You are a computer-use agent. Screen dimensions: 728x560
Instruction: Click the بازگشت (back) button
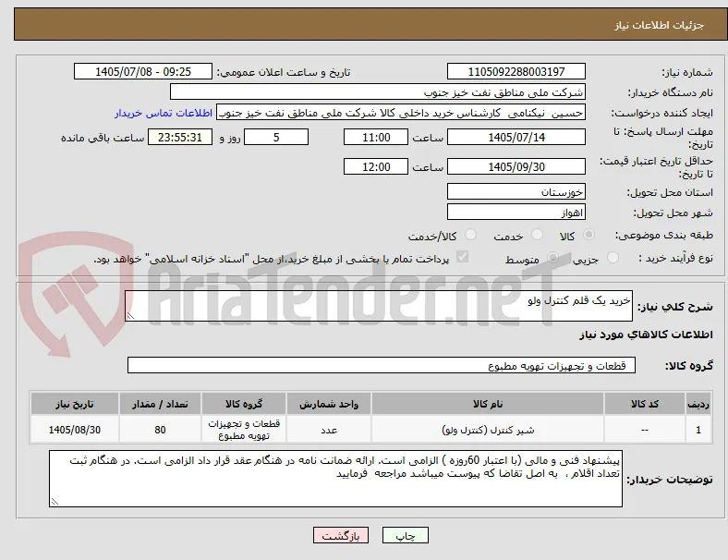341,535
